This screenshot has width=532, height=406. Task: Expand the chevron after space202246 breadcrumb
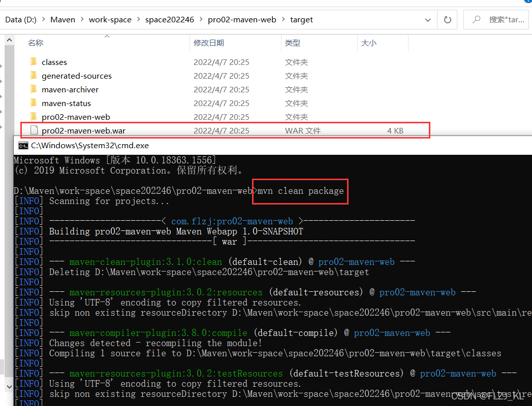[201, 20]
